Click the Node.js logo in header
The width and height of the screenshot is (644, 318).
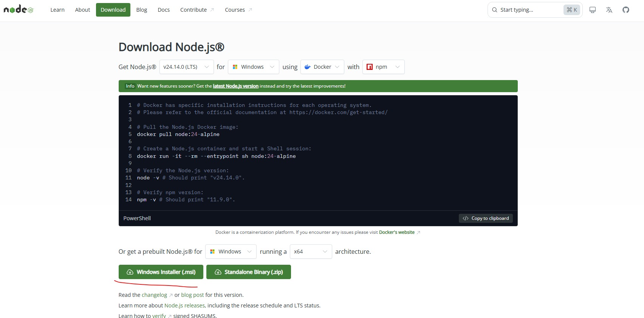19,10
